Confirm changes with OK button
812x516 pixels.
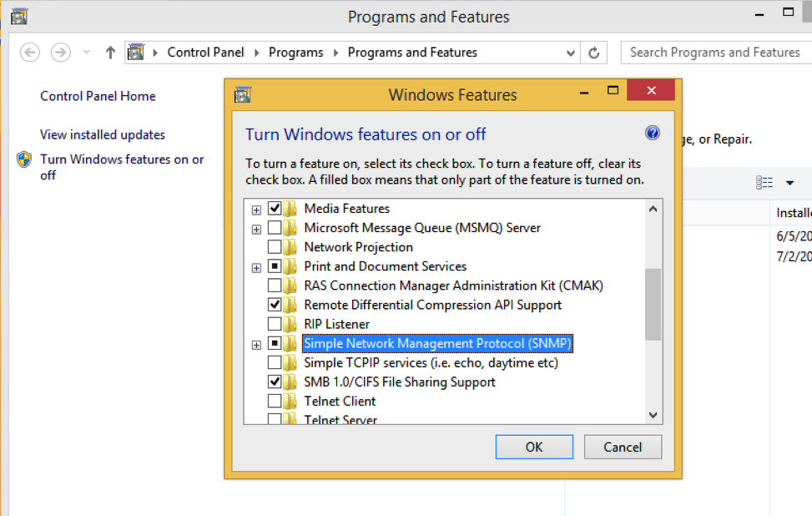[534, 447]
